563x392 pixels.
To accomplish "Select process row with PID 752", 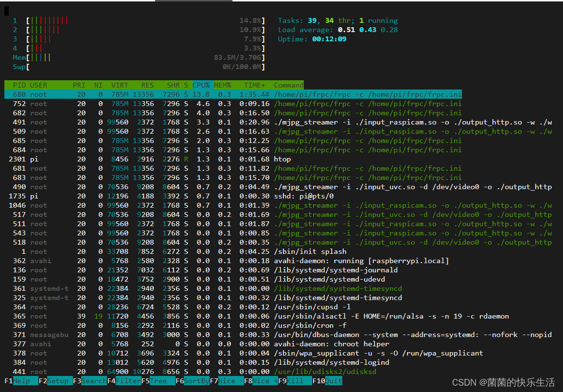I will 233,104.
